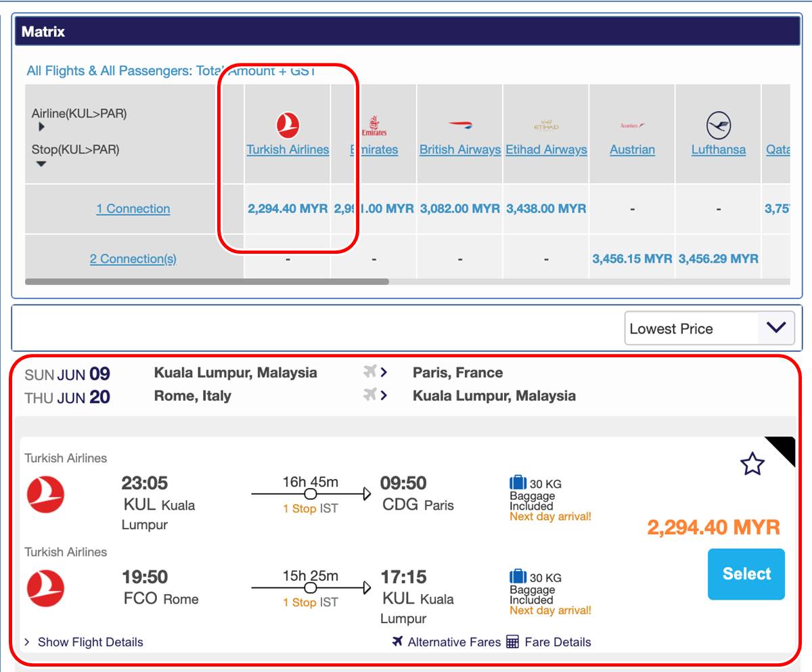Screen dimensions: 812x672
Task: Click plane icon on Kuala Lumpur to Paris row
Action: [369, 372]
